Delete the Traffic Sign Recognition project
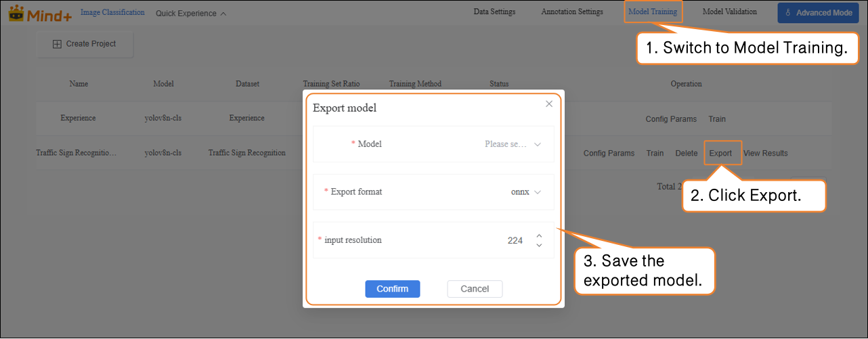Screen dimensions: 868x339 (686, 153)
